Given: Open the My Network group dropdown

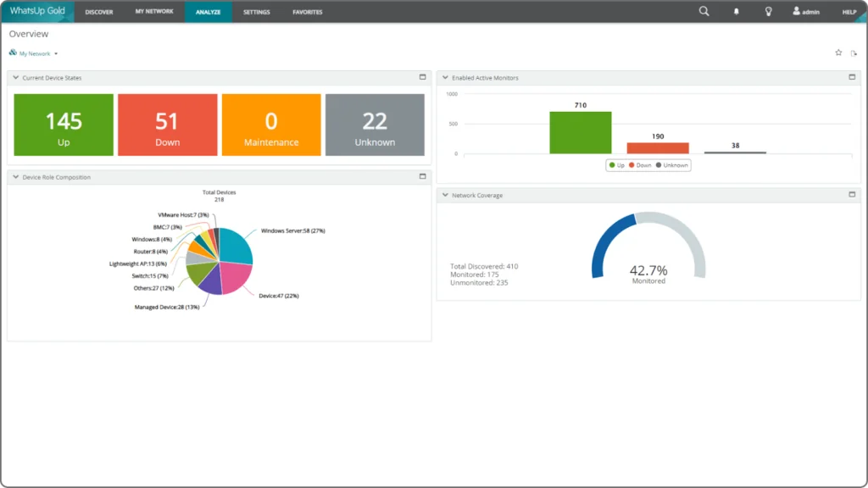Looking at the screenshot, I should 37,53.
